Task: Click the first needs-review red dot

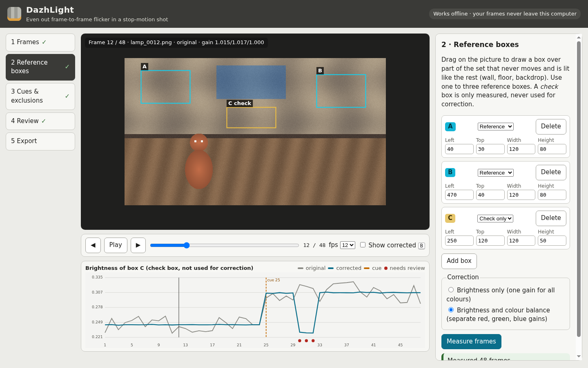Action: coord(300,341)
